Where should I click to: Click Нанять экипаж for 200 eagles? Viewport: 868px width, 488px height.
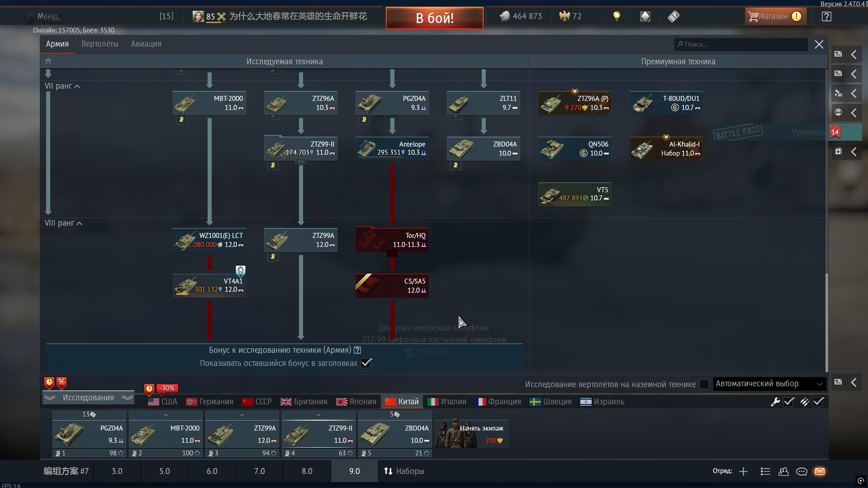pyautogui.click(x=472, y=434)
